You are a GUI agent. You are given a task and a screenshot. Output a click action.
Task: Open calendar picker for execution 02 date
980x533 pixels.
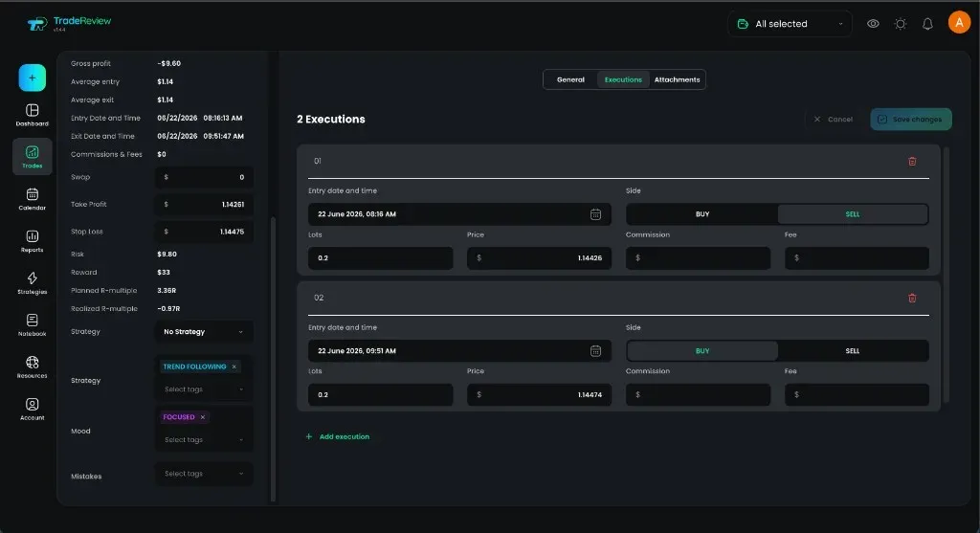tap(595, 351)
